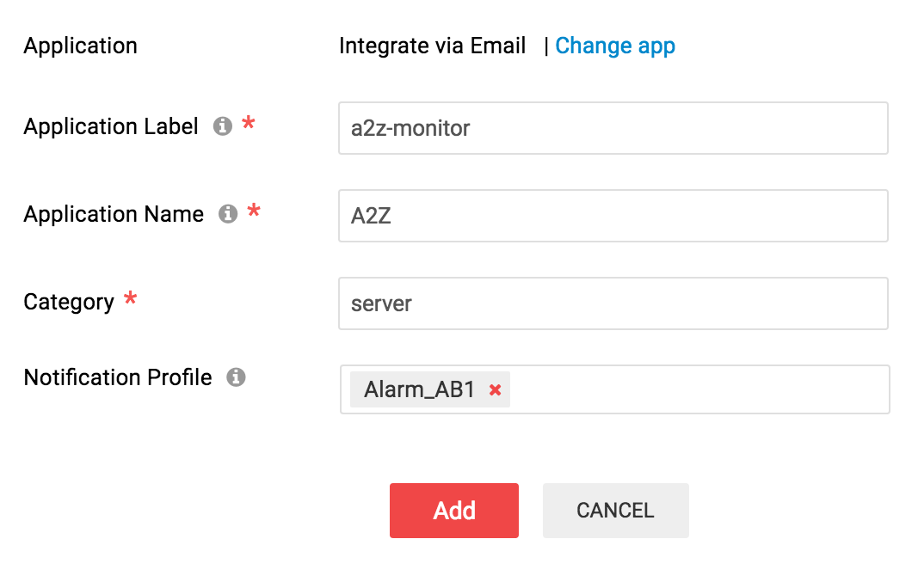The height and width of the screenshot is (588, 918).
Task: Click the red asterisk next to Category
Action: point(130,298)
